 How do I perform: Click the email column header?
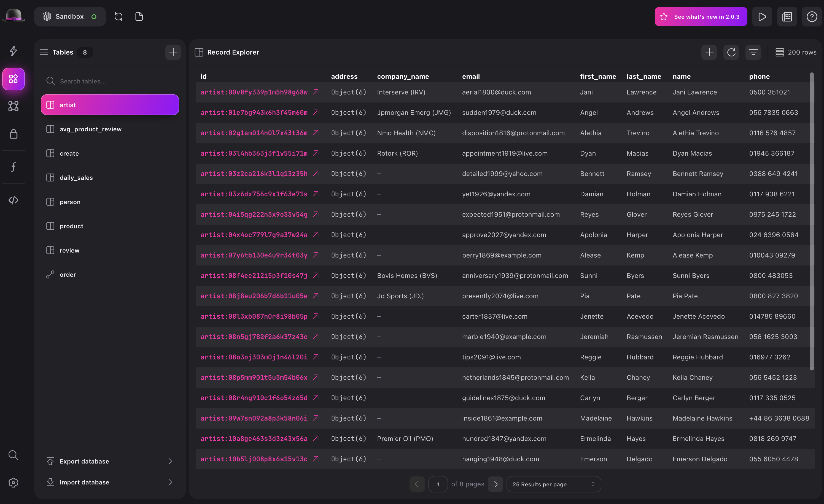471,76
